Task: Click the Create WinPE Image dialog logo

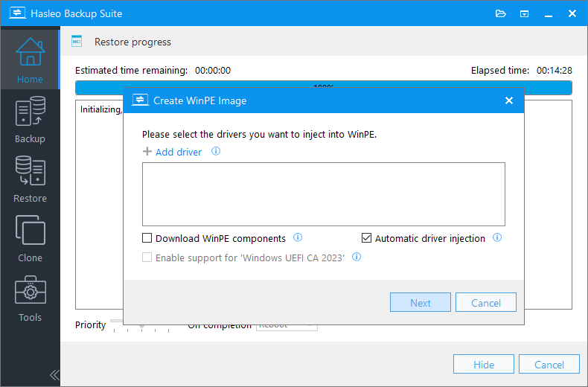Action: pyautogui.click(x=140, y=100)
